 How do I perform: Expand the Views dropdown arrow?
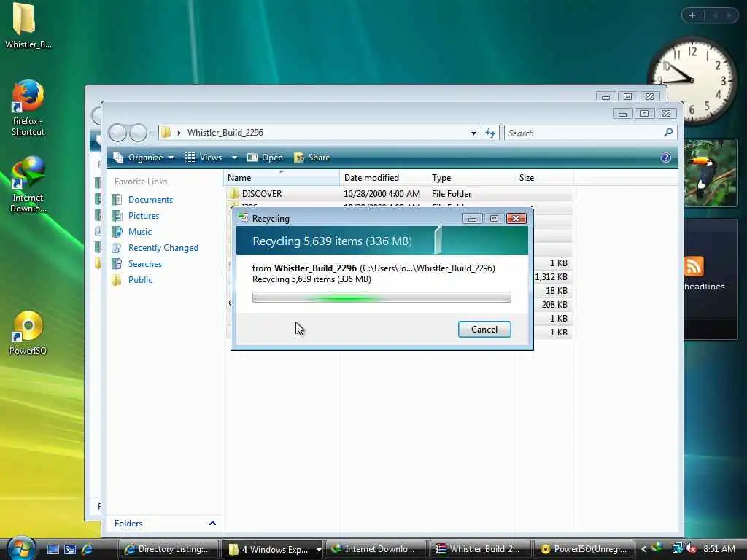pos(234,157)
